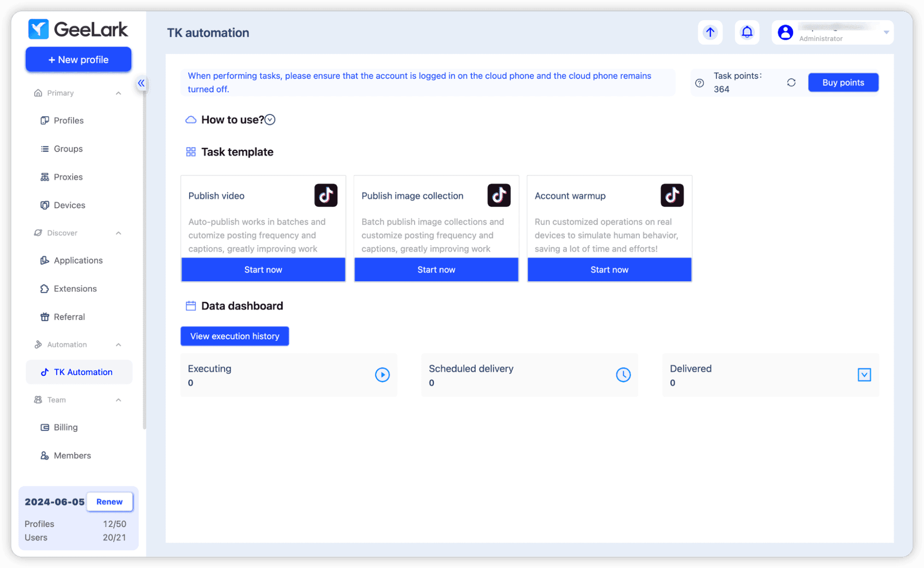Expand the Primary navigation section

(119, 92)
